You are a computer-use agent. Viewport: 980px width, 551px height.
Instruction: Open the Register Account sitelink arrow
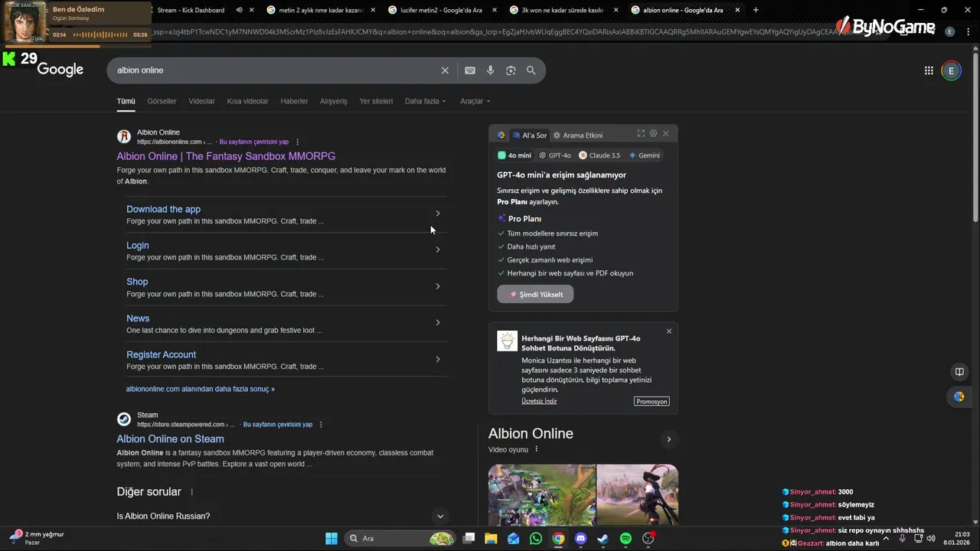point(438,359)
